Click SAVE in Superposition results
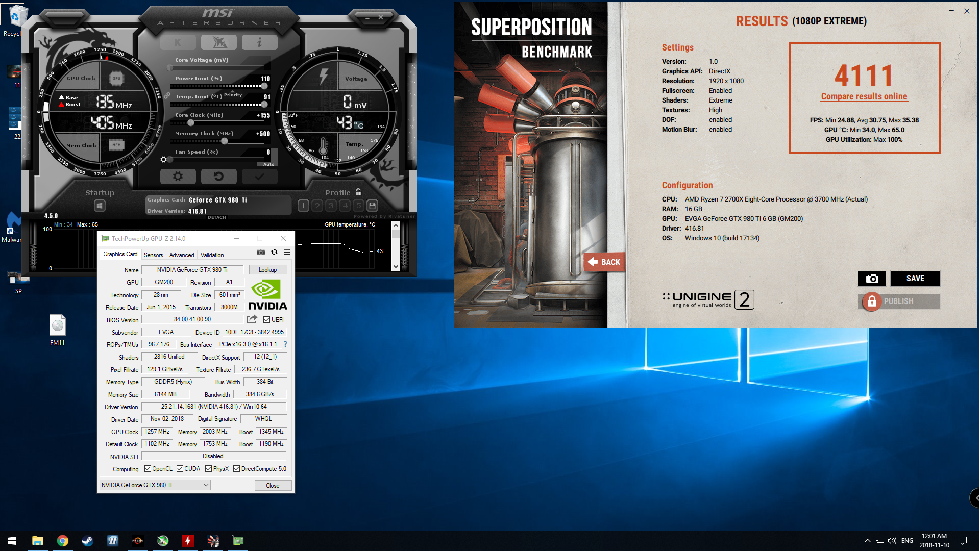 (x=915, y=279)
